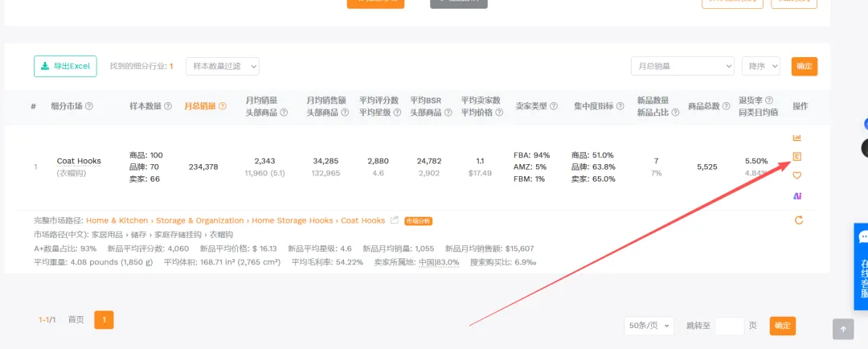Click the FBA: 94% seller type text
Viewport: 868px width, 349px height.
click(532, 155)
